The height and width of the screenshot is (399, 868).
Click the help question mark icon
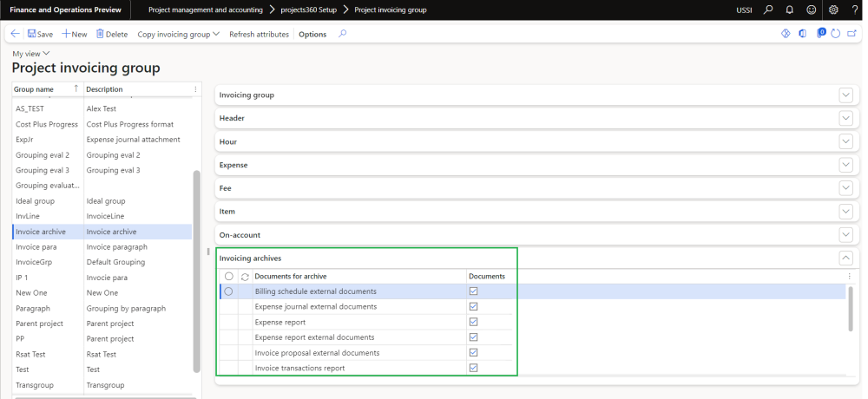854,10
